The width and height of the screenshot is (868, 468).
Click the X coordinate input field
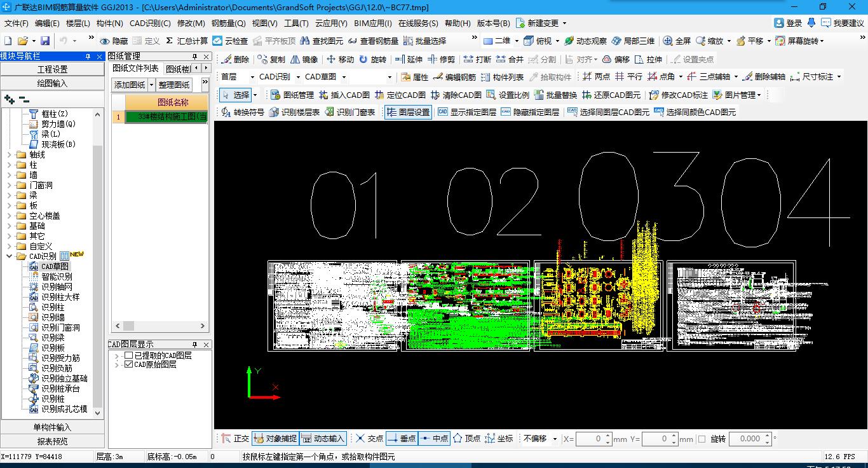pyautogui.click(x=590, y=439)
